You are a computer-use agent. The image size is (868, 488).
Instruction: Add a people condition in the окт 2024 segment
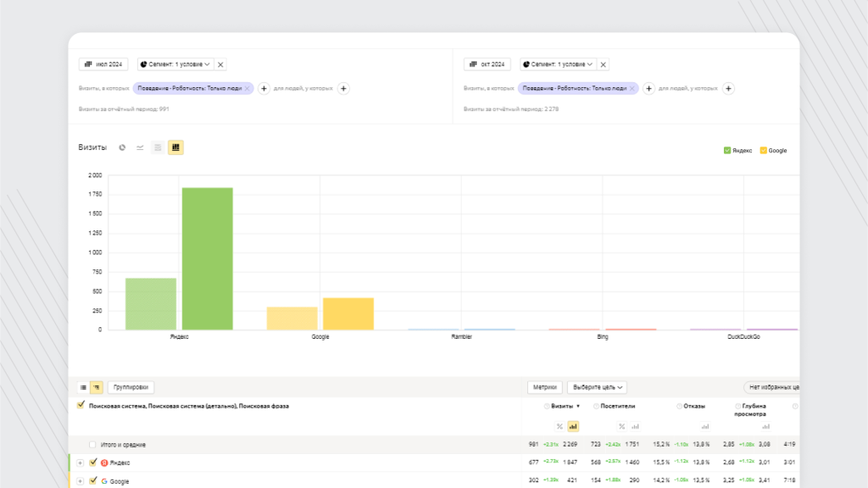728,88
